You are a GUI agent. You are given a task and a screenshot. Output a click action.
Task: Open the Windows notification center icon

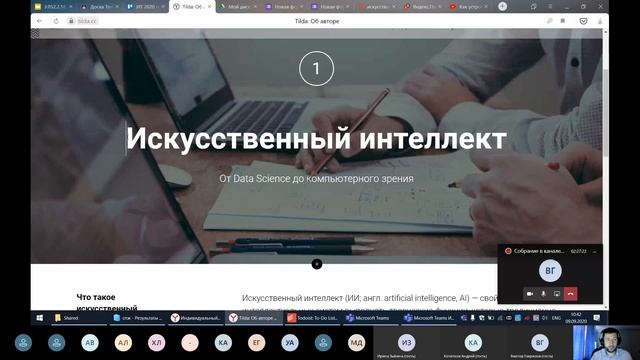tap(596, 318)
